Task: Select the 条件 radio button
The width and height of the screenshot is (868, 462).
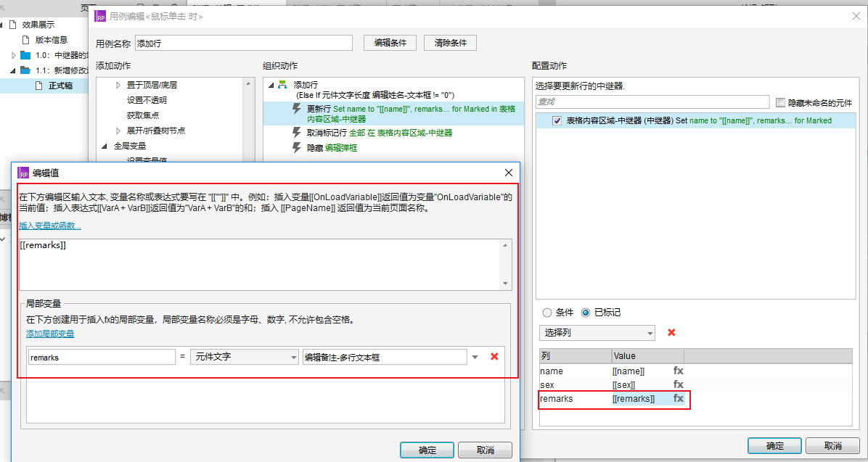Action: (x=547, y=313)
